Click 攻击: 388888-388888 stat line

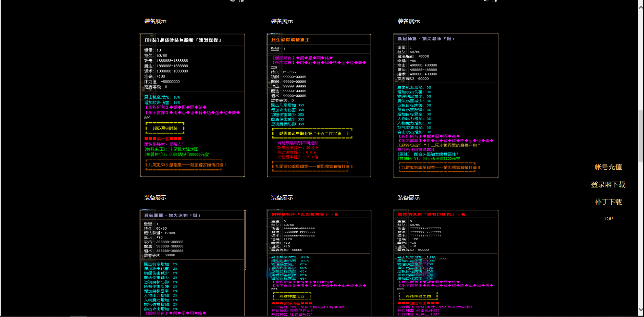pyautogui.click(x=163, y=242)
